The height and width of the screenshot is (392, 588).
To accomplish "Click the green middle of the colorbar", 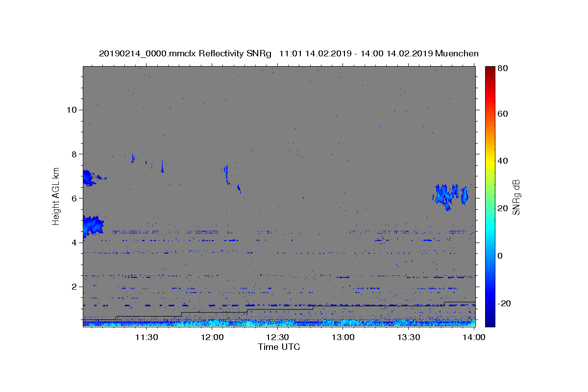I will point(490,196).
